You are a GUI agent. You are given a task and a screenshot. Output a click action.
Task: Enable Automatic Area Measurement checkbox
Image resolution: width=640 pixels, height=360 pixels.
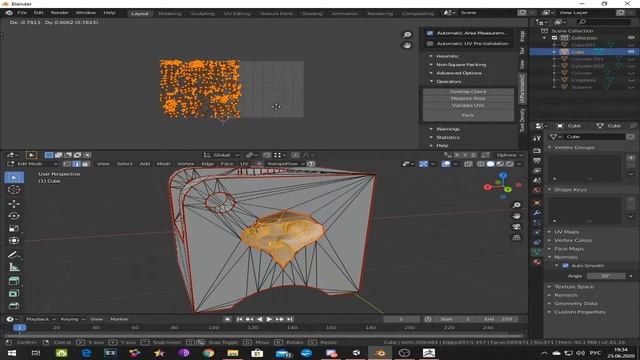coord(430,33)
